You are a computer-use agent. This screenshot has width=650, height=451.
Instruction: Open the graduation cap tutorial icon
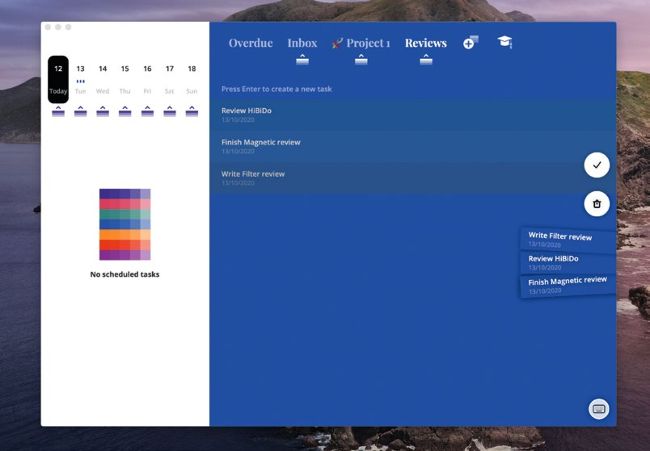coord(505,42)
